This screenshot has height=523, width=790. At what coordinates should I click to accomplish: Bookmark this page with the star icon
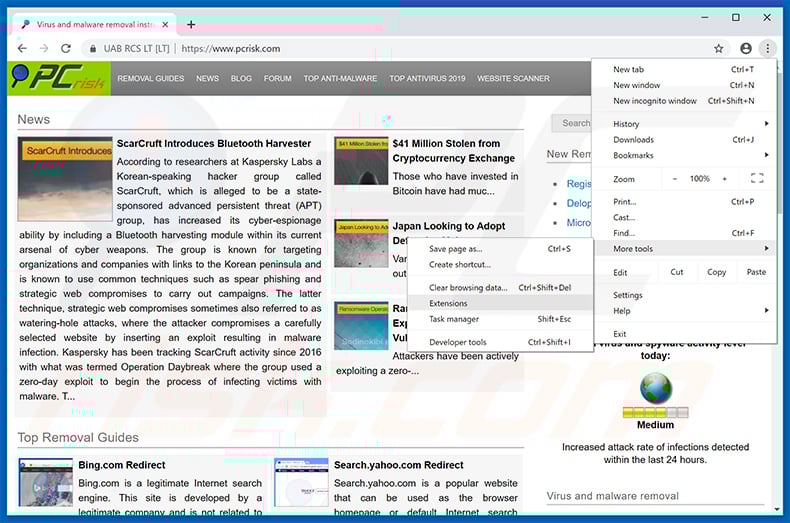click(718, 48)
